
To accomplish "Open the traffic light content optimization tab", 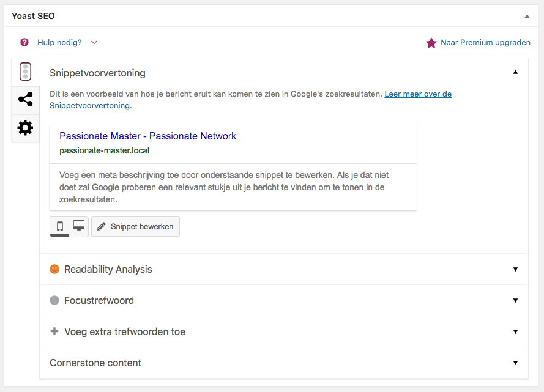I will coord(25,72).
